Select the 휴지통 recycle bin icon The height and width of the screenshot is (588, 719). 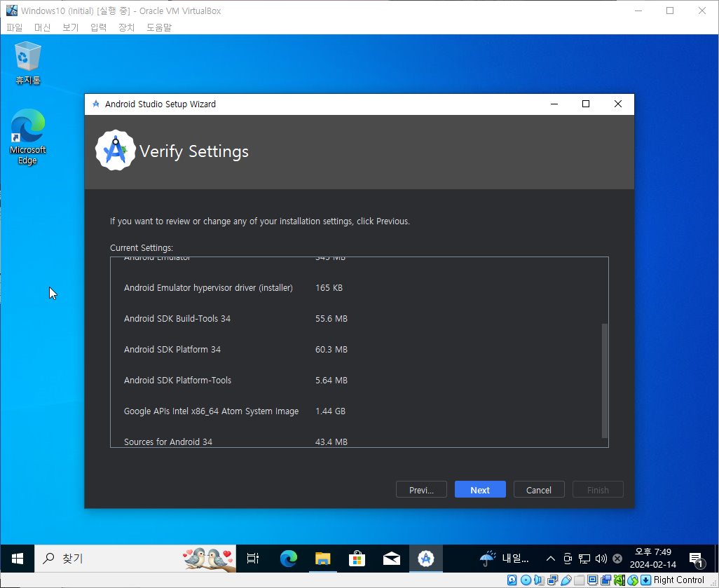pyautogui.click(x=28, y=63)
